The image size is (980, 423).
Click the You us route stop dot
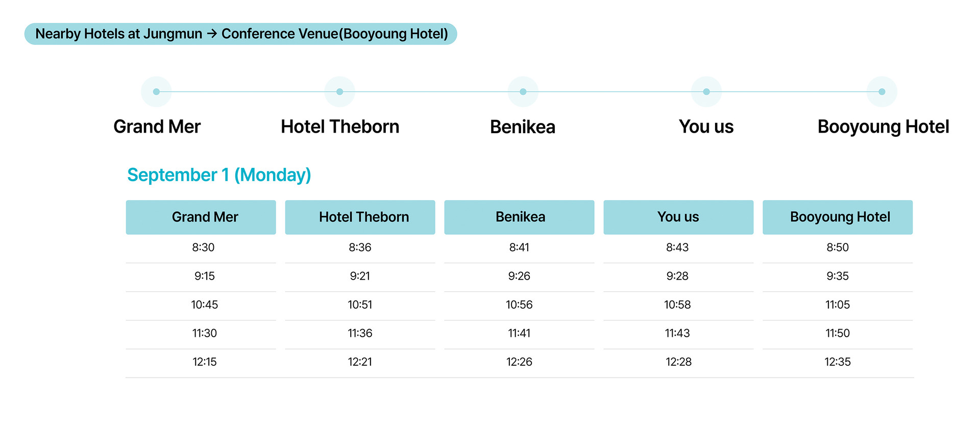point(706,92)
